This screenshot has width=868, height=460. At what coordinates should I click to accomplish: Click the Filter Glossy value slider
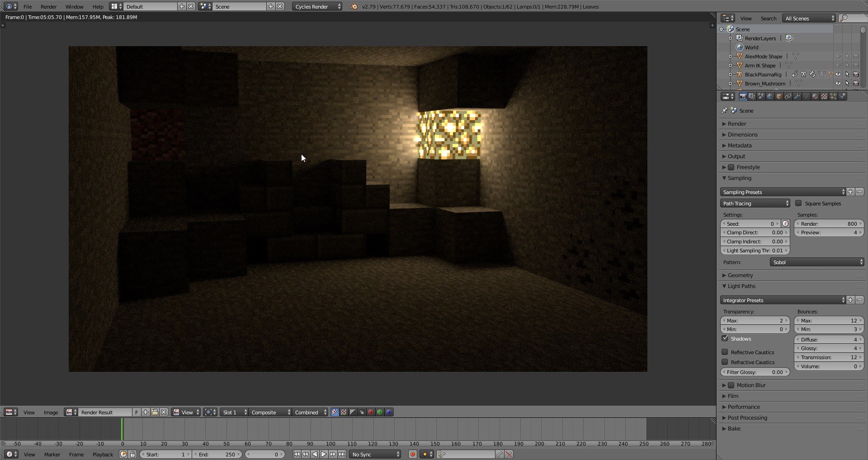click(x=755, y=372)
